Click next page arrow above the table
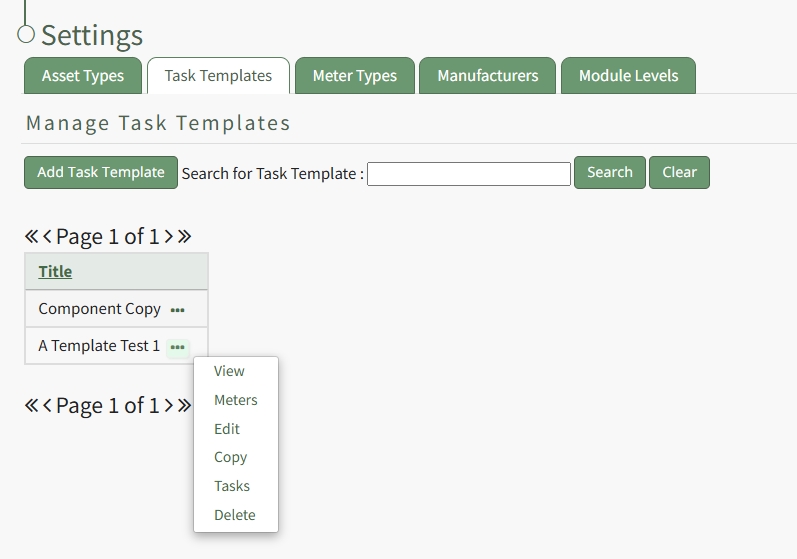 169,237
